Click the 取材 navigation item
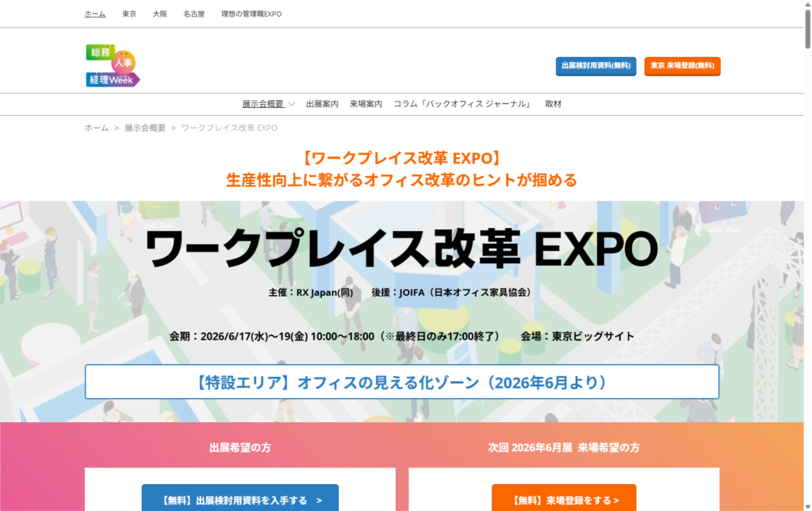Screen dimensions: 812x511 [553, 104]
